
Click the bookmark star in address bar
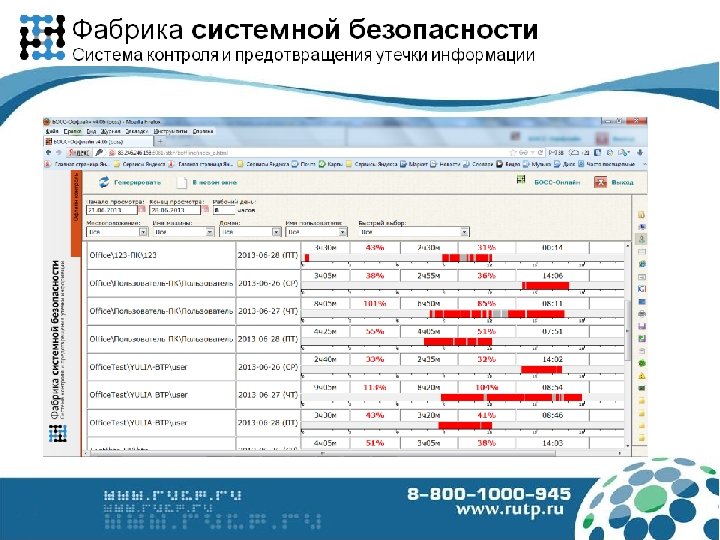point(513,152)
